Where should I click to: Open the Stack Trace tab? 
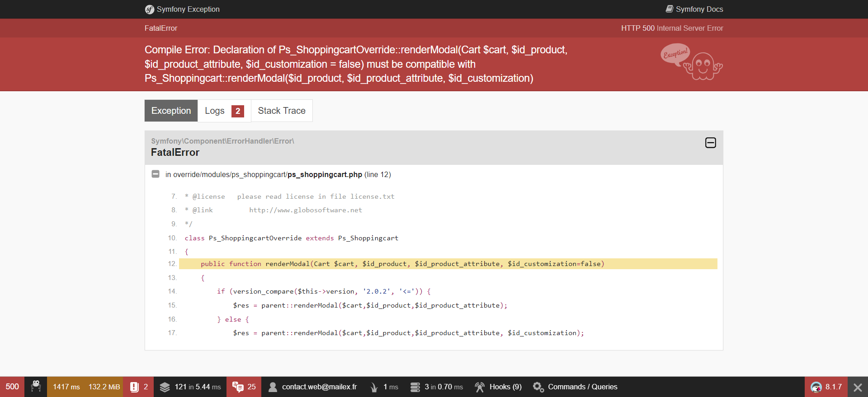(x=282, y=111)
